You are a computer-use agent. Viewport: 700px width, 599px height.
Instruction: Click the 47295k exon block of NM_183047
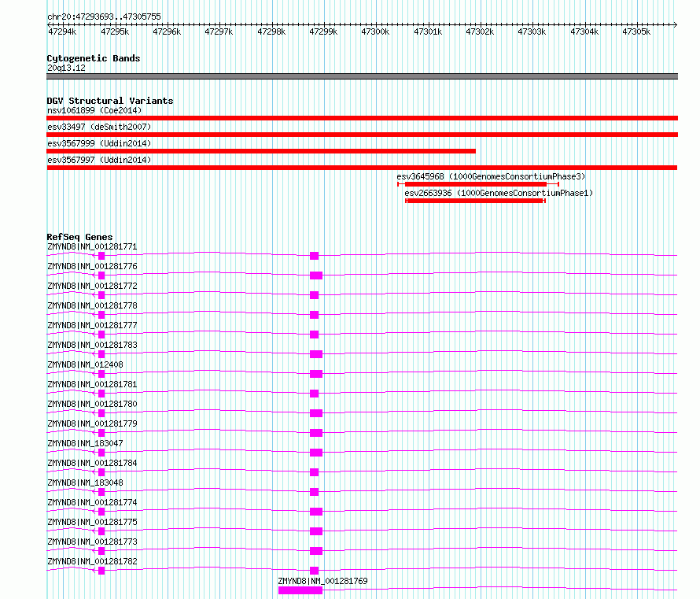point(101,453)
